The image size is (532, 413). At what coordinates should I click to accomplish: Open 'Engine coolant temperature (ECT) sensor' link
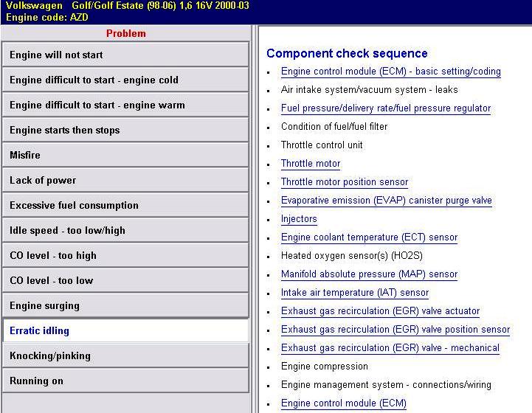[369, 237]
